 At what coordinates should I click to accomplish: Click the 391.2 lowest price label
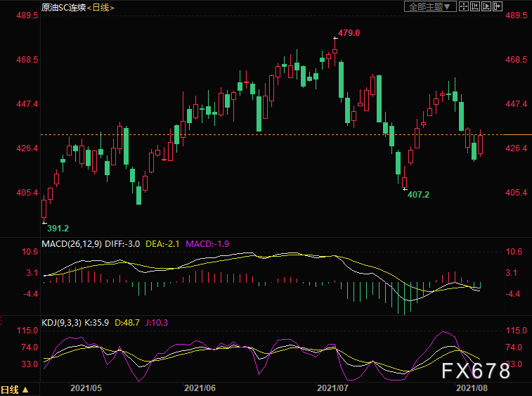pyautogui.click(x=58, y=229)
